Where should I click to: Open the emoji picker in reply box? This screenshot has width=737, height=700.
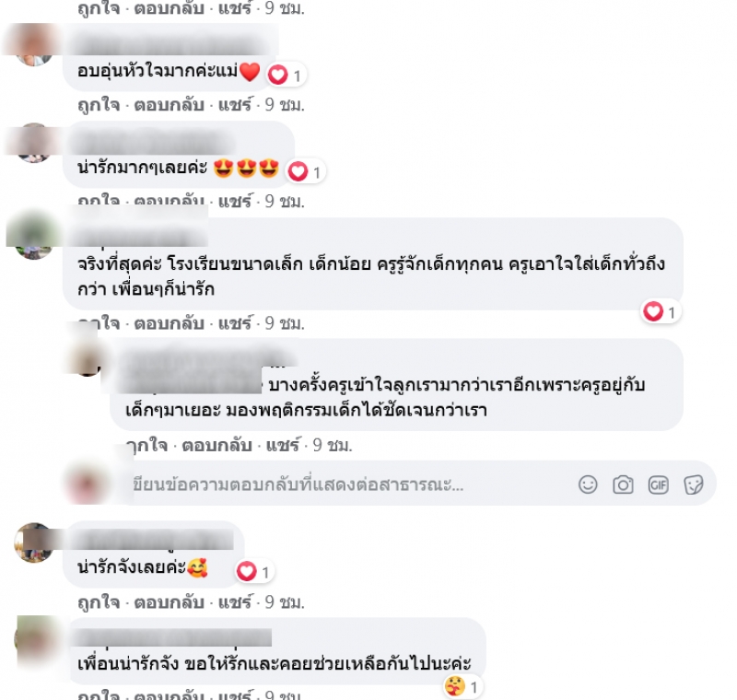coord(588,484)
